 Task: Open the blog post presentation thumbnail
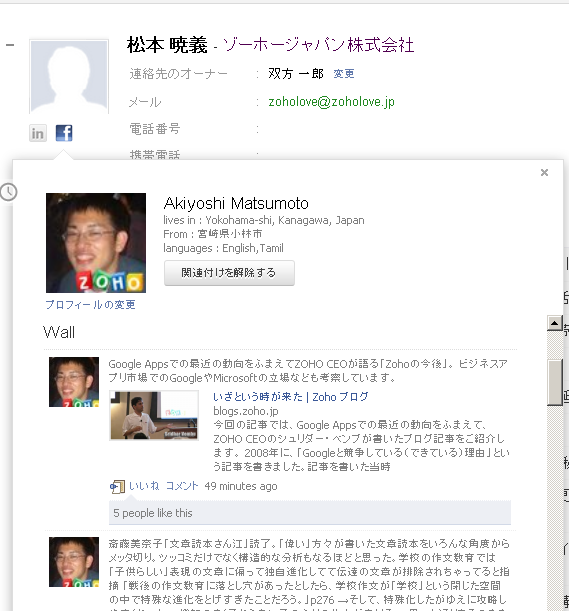point(154,415)
